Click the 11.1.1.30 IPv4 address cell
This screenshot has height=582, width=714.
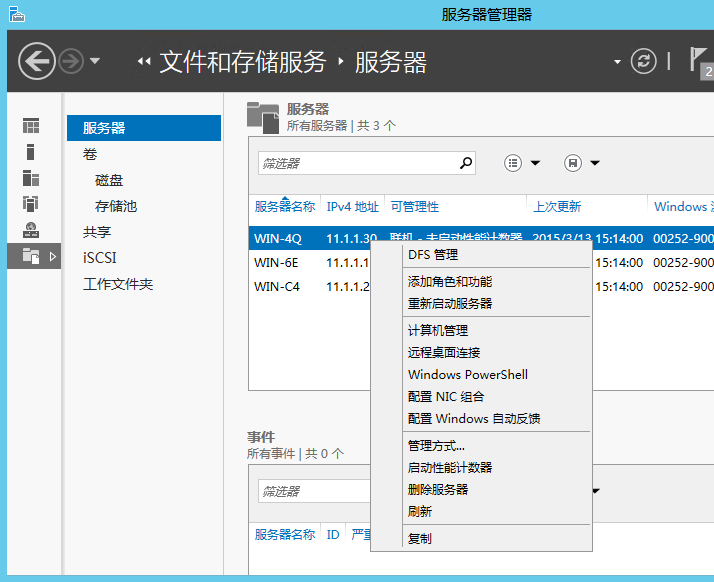pos(352,238)
